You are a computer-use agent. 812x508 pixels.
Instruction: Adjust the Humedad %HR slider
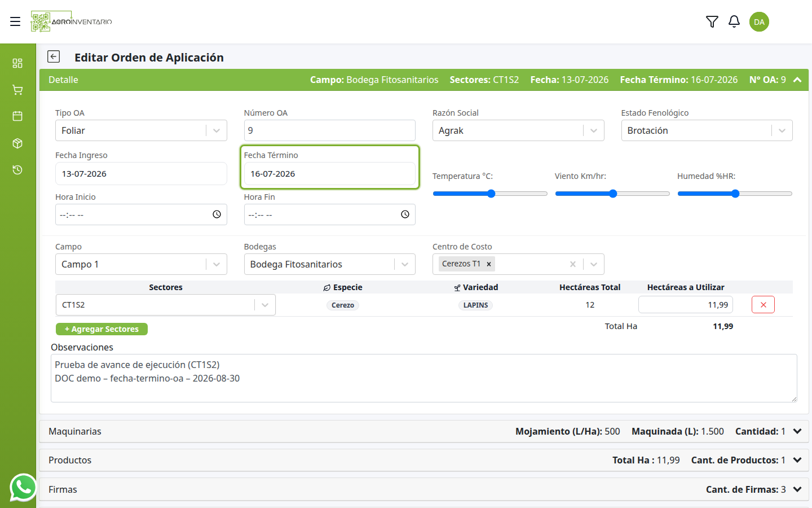pyautogui.click(x=735, y=194)
